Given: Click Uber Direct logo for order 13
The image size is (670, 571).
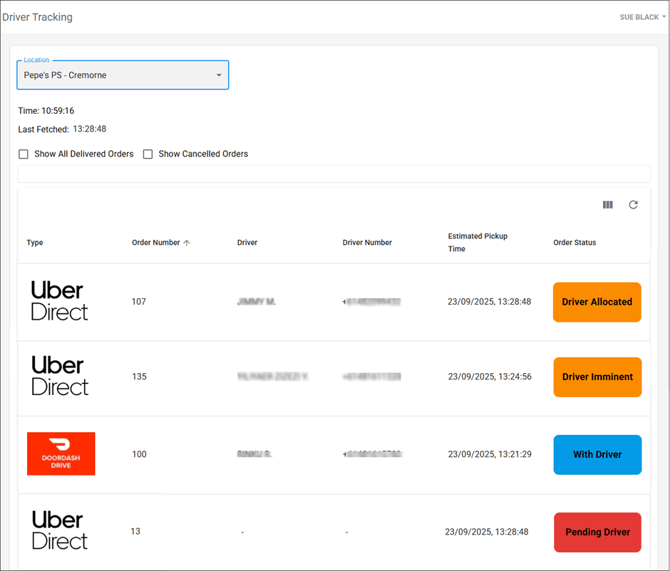Looking at the screenshot, I should pos(60,531).
